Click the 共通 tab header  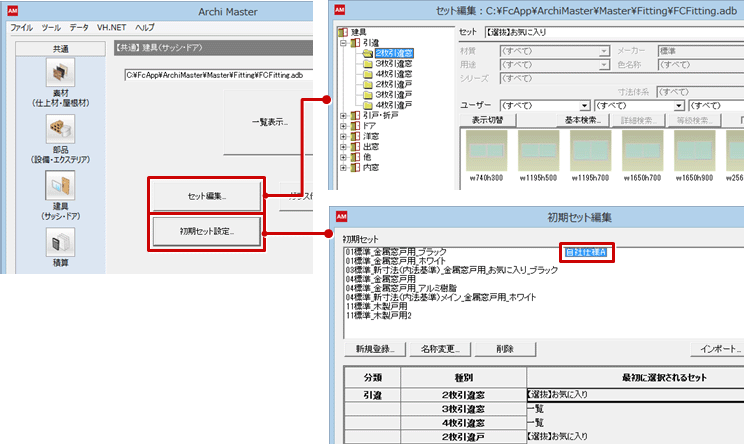[x=60, y=49]
